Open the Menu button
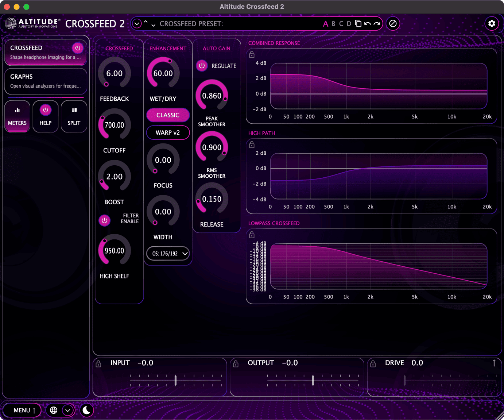The height and width of the screenshot is (420, 504). (22, 410)
